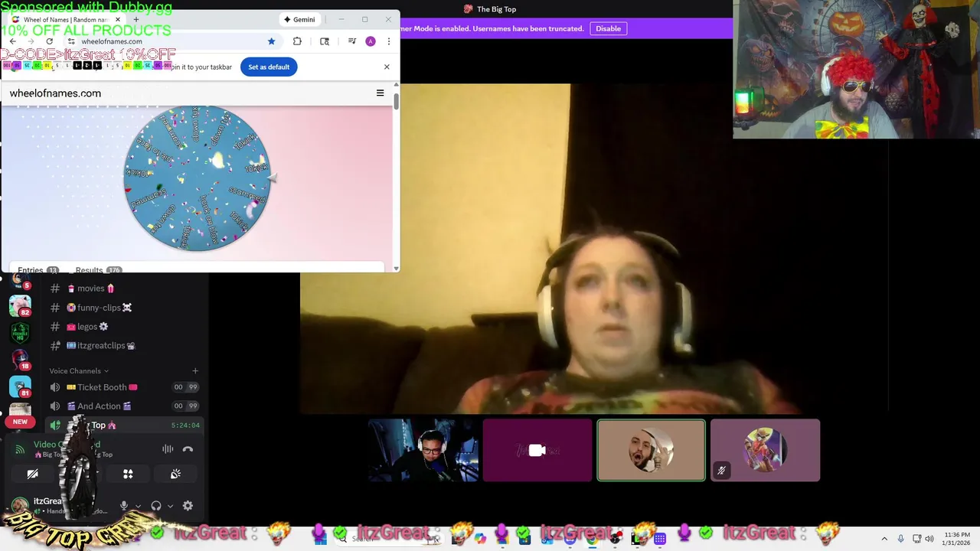
Task: Click the Ticket Booth user limit 00 99
Action: (185, 387)
